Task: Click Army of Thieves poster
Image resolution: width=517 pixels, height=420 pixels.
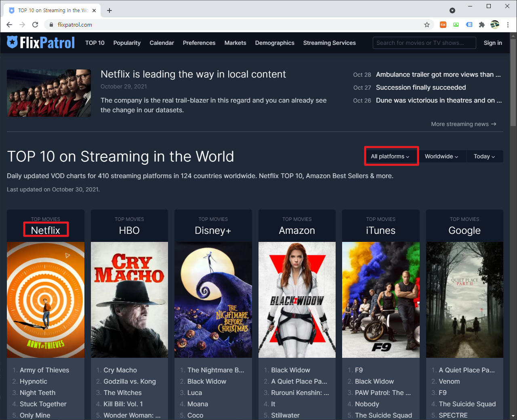Action: coord(46,300)
